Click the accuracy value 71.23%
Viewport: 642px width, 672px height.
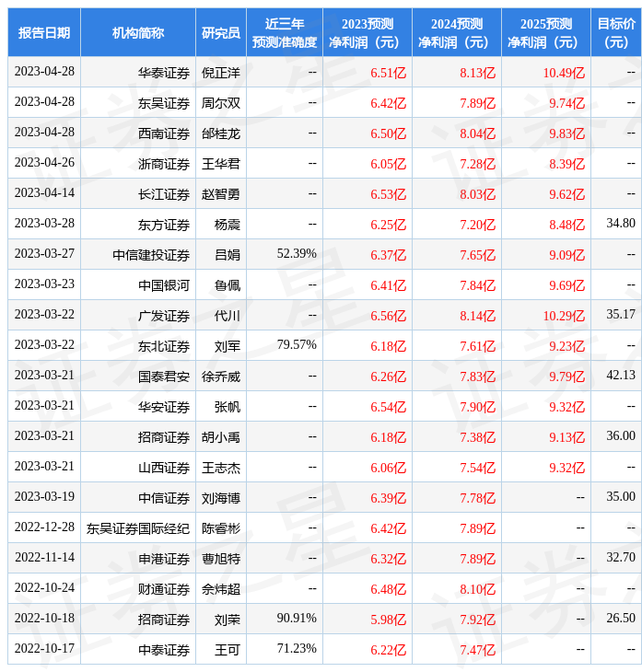[297, 649]
